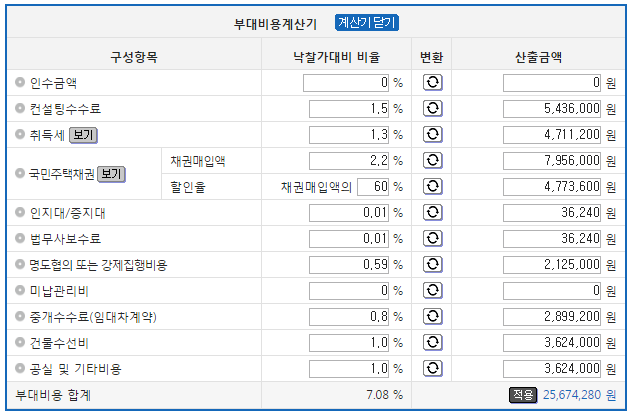The height and width of the screenshot is (414, 631).
Task: Click the convert icon for 중개수수료 row
Action: pyautogui.click(x=433, y=316)
